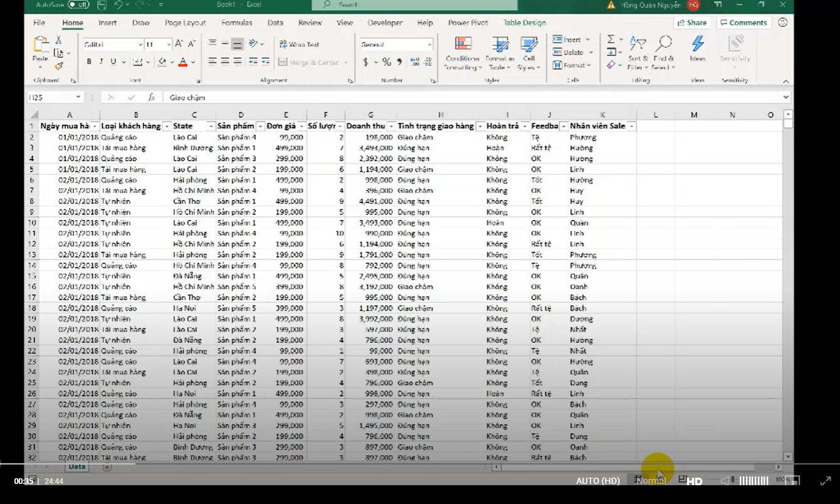Open the font size dropdown
Screen dimensions: 840x504
[x=169, y=45]
